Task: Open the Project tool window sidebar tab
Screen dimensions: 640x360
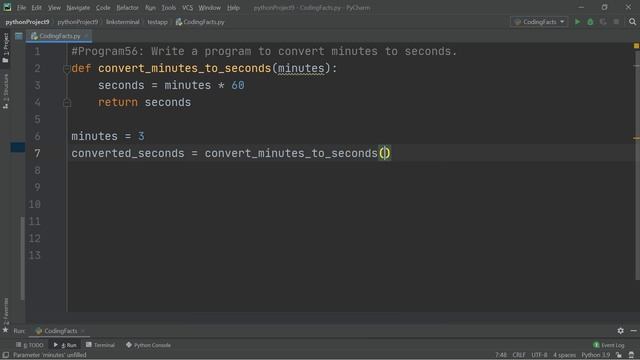Action: pos(5,48)
